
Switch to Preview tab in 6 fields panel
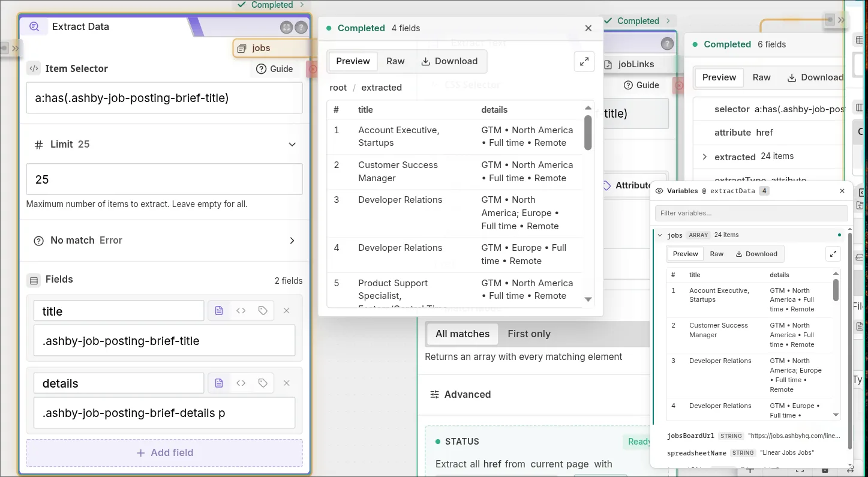tap(719, 77)
